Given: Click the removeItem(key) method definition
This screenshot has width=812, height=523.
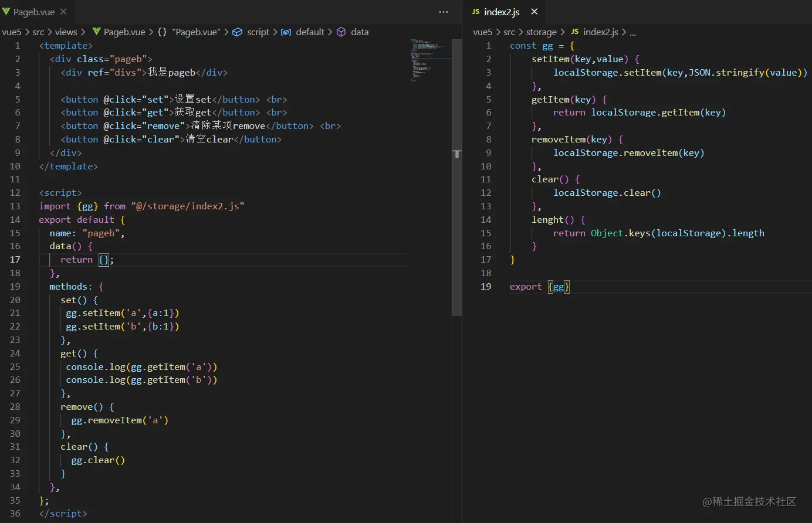Looking at the screenshot, I should click(x=577, y=140).
